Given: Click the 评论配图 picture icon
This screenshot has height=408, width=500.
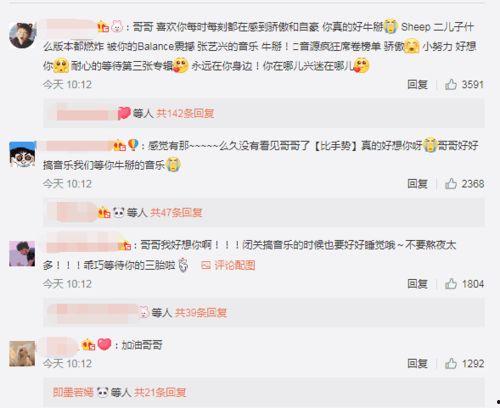Looking at the screenshot, I should (x=206, y=265).
